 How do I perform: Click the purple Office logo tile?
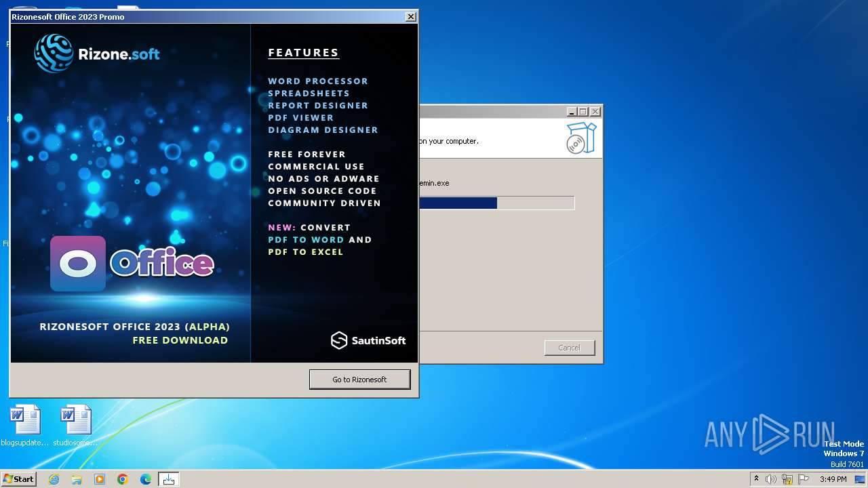click(x=78, y=264)
